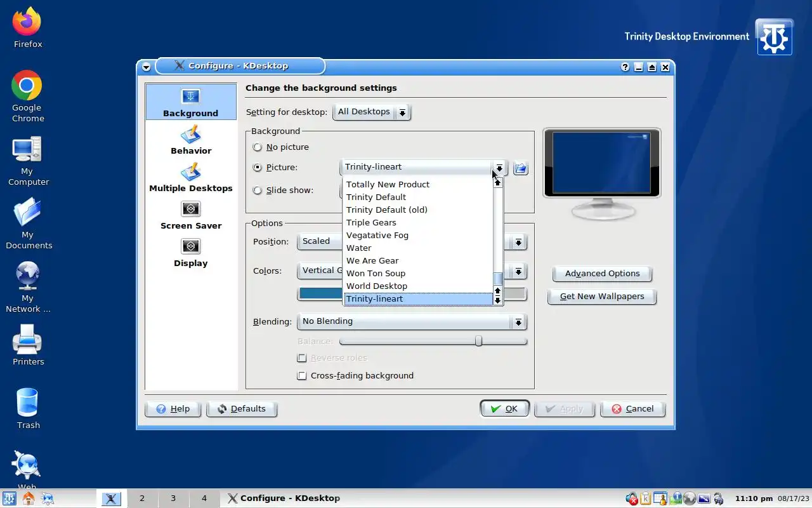Select the No picture radio button
This screenshot has width=812, height=508.
click(258, 147)
